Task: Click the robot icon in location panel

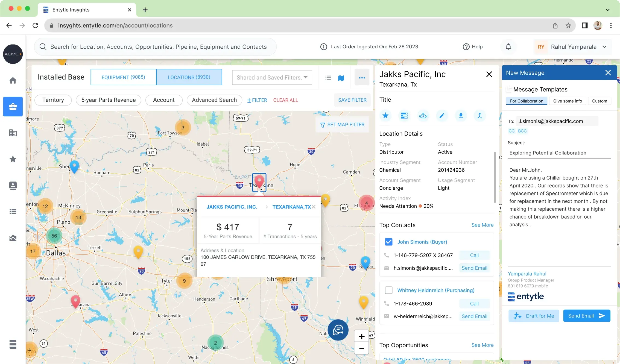Action: [423, 116]
